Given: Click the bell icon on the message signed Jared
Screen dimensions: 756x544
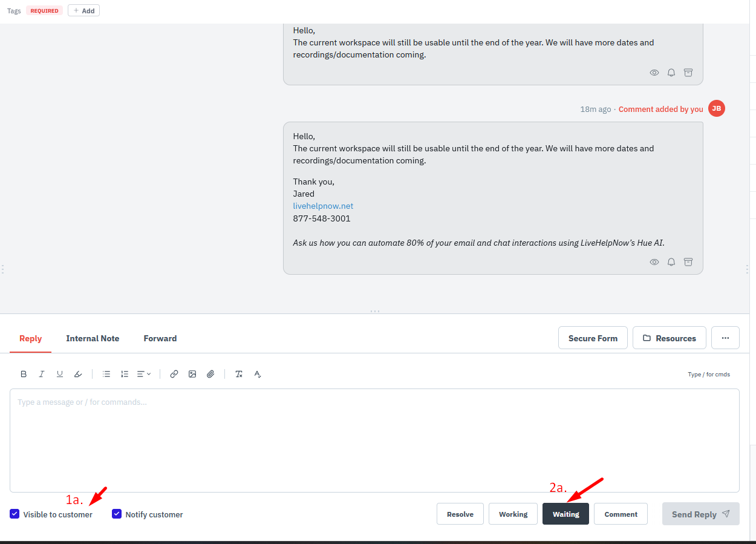Looking at the screenshot, I should (671, 262).
